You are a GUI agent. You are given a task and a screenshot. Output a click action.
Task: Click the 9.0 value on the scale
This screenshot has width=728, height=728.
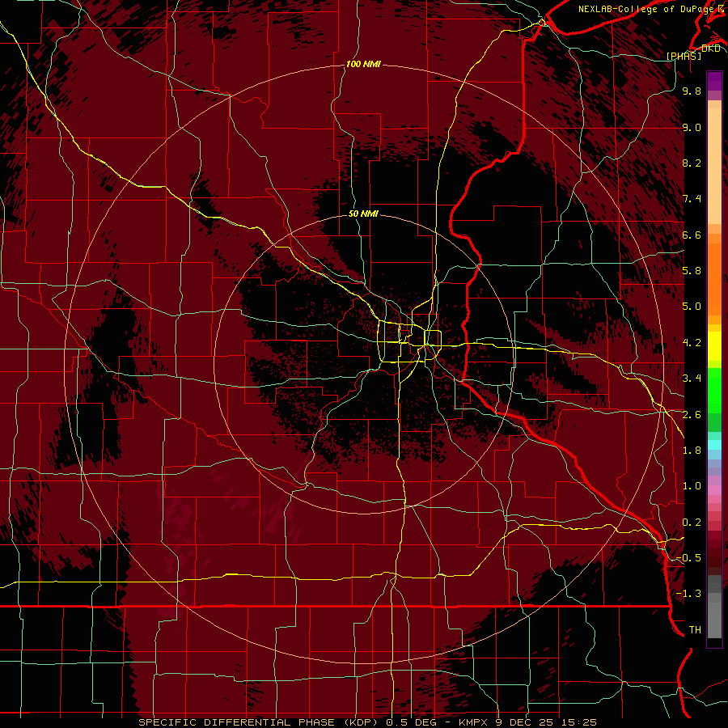pyautogui.click(x=692, y=127)
